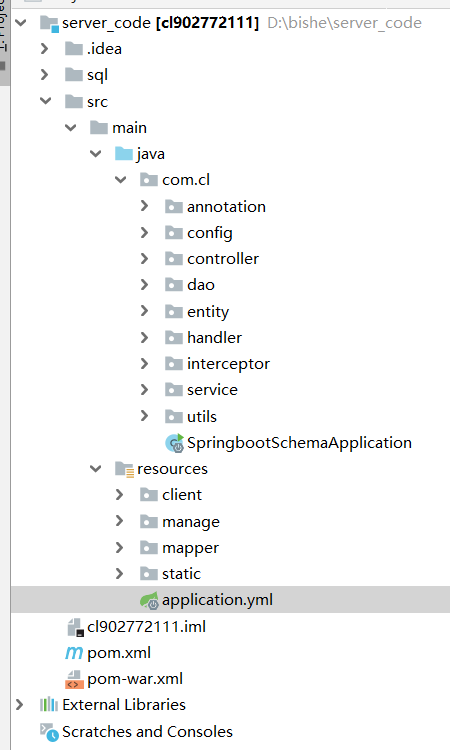This screenshot has width=450, height=750.
Task: Click the cl902772111.iml module file icon
Action: [76, 627]
